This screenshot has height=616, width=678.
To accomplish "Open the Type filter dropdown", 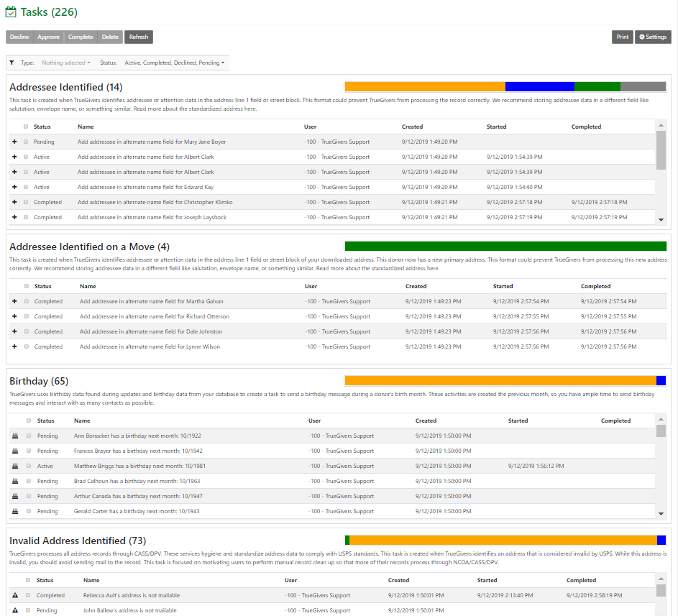I will 63,63.
